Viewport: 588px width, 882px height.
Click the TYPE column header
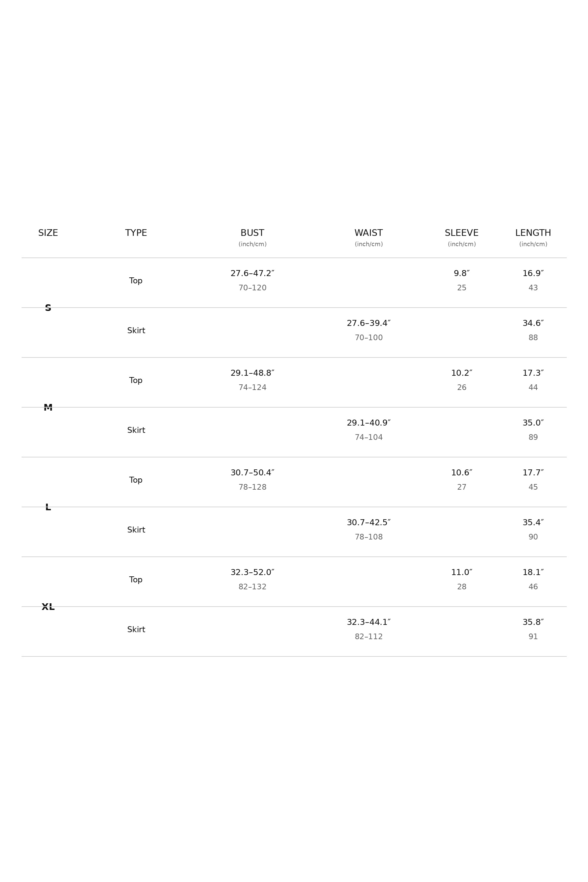click(x=136, y=233)
